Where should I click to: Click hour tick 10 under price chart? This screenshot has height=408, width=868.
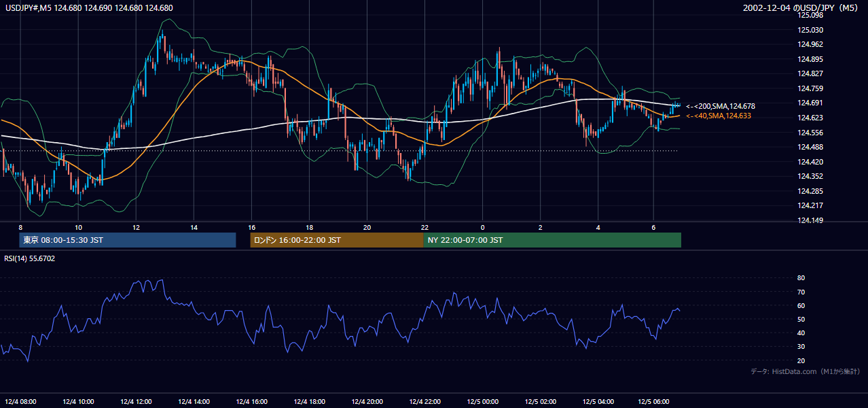click(x=78, y=227)
